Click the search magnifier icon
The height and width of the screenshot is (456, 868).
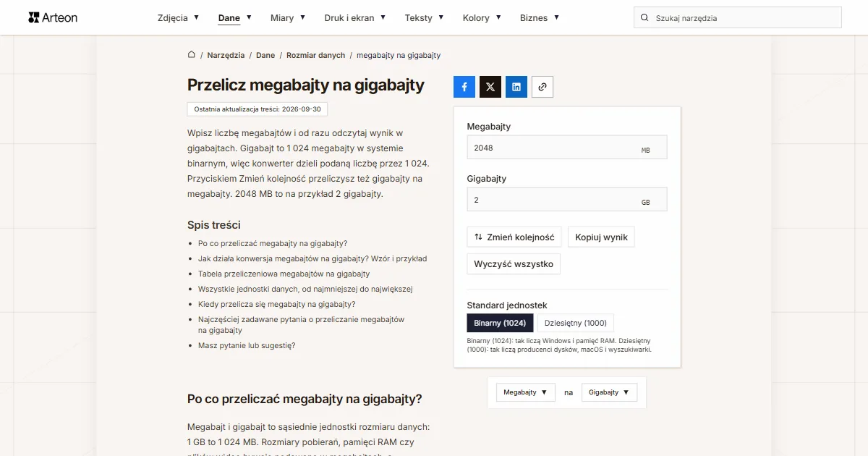[x=644, y=18]
